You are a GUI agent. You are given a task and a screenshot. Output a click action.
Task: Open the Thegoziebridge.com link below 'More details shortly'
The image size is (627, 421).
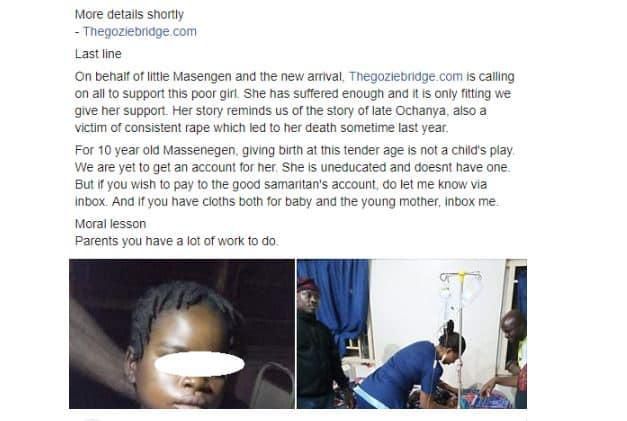tap(140, 32)
